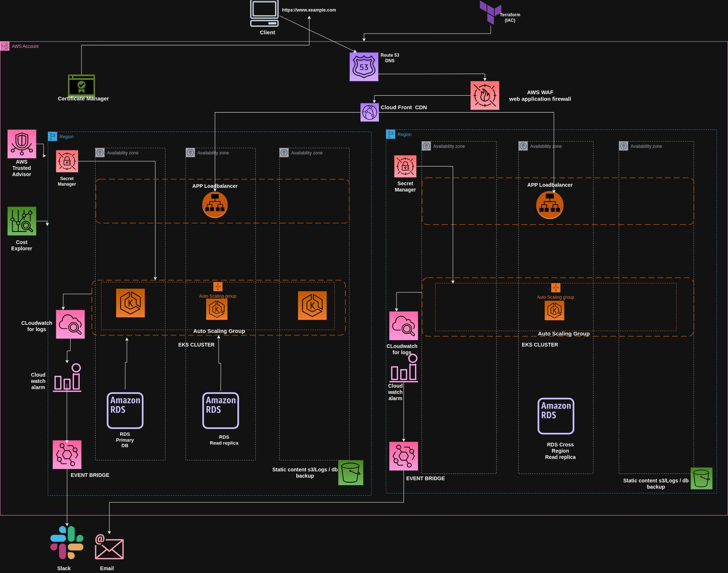The height and width of the screenshot is (573, 728).
Task: Click the RDS Cross Region Read replica icon
Action: (x=556, y=416)
